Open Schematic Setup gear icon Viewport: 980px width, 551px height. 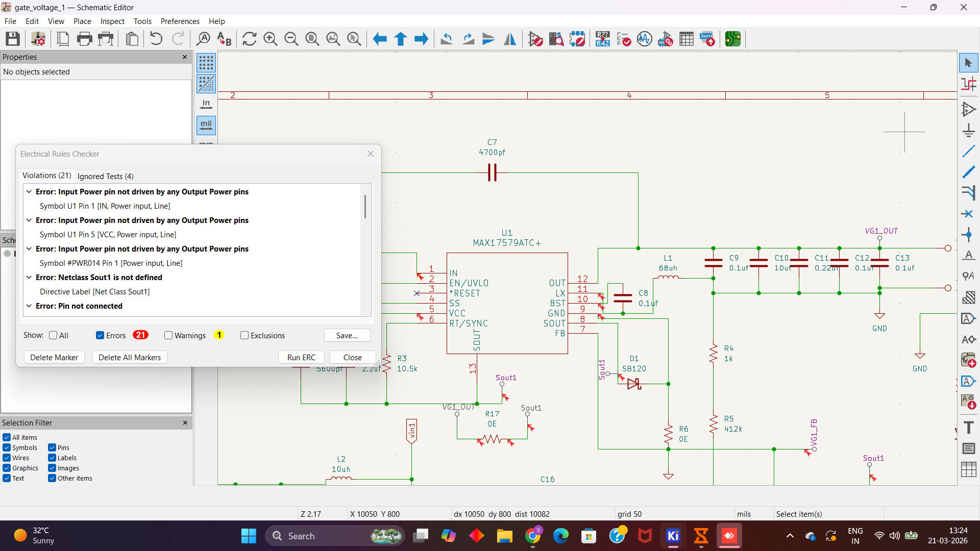pyautogui.click(x=38, y=39)
